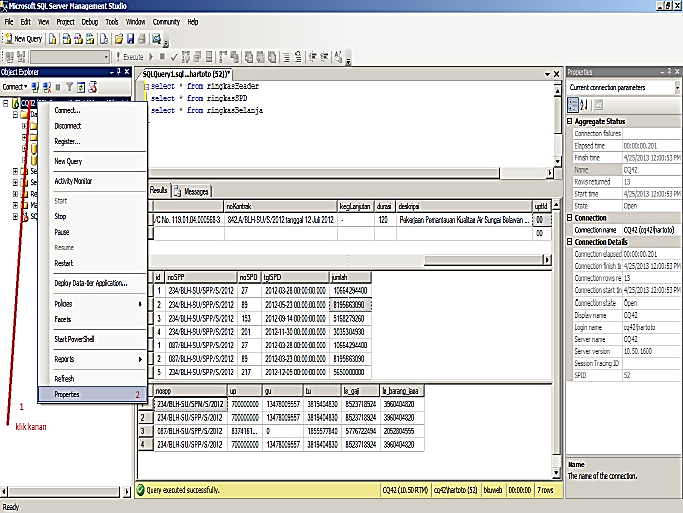Open the Policies submenu in the context menu
The image size is (683, 513).
(92, 304)
